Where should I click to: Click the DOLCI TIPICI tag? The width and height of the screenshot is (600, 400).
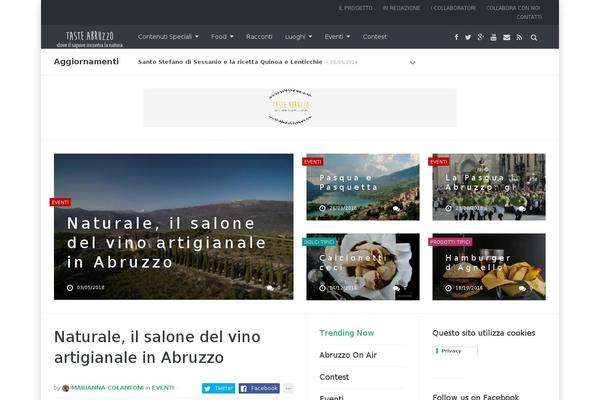[319, 242]
